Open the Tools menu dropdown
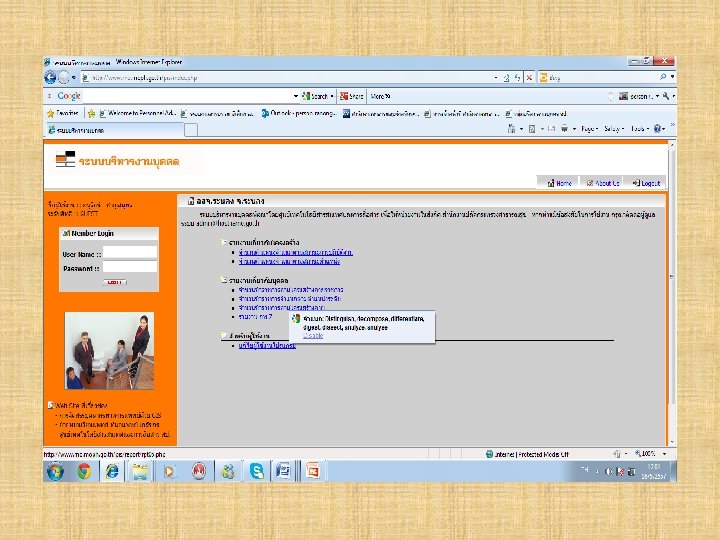 (x=640, y=129)
